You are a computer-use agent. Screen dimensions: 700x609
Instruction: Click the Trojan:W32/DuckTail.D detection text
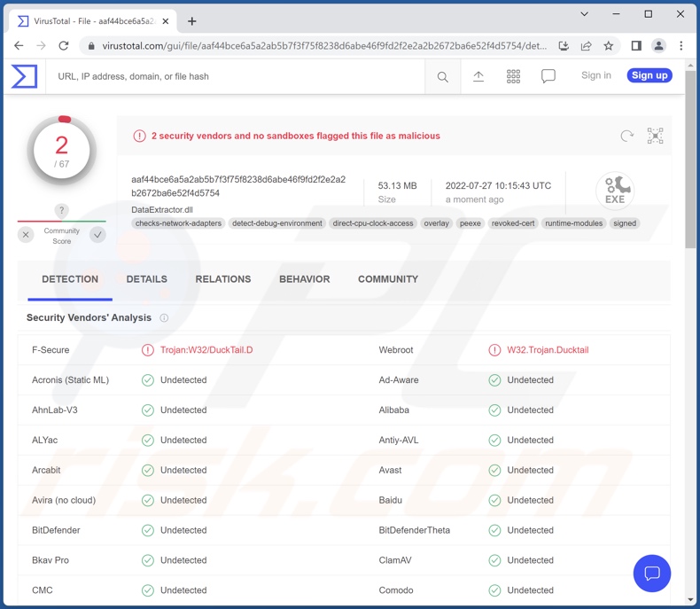click(206, 350)
